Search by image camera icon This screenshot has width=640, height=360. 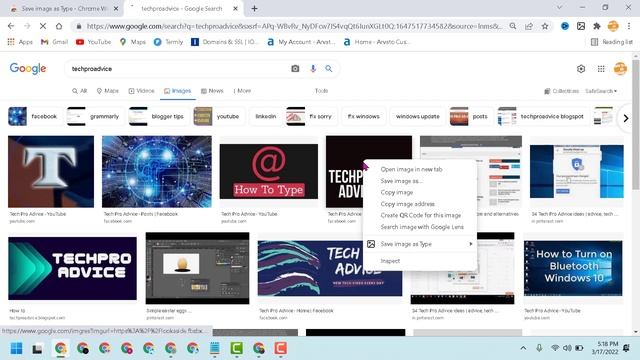click(295, 69)
